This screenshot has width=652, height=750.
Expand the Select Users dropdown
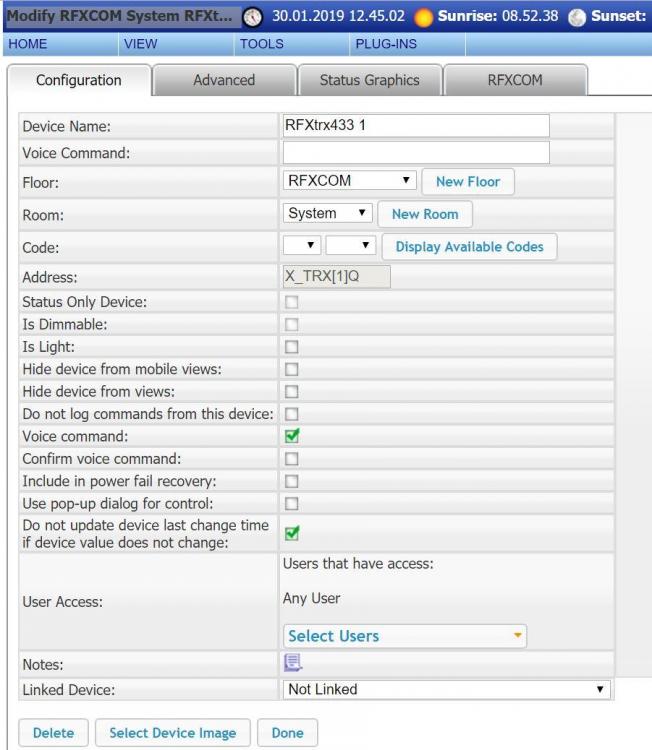tap(405, 636)
